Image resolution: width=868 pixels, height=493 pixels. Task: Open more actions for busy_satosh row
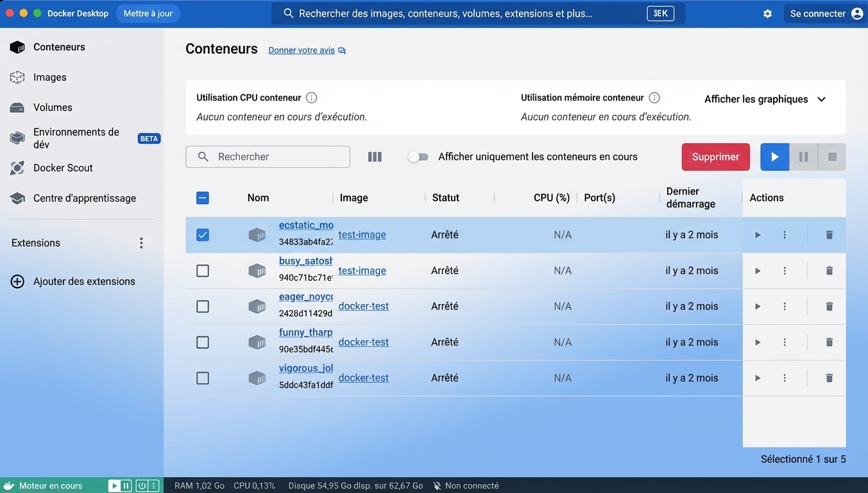coord(785,271)
